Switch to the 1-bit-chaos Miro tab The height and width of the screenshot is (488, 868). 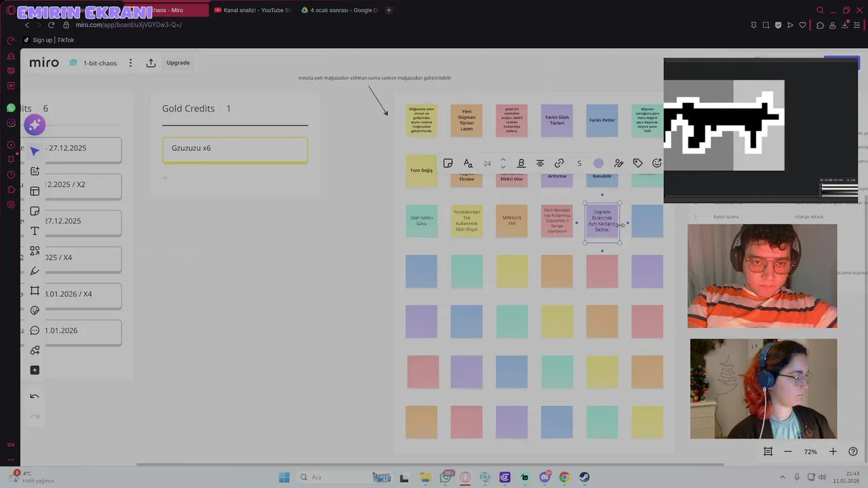[166, 10]
